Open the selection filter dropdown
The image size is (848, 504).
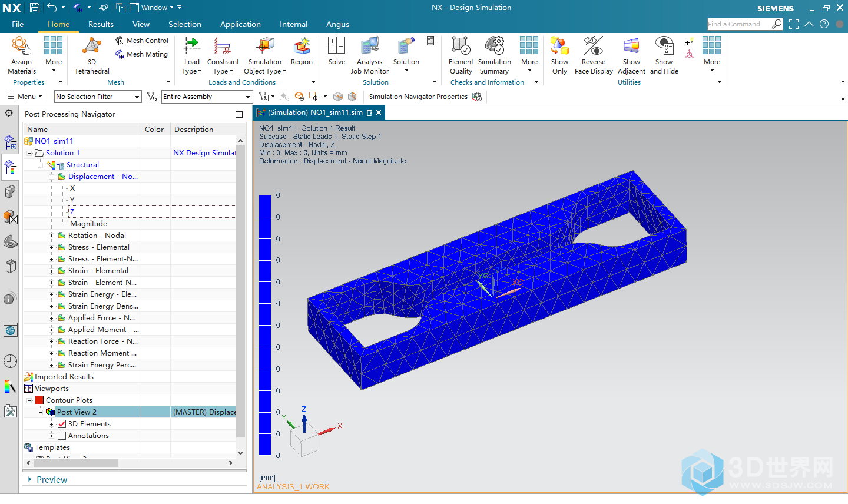pyautogui.click(x=98, y=97)
